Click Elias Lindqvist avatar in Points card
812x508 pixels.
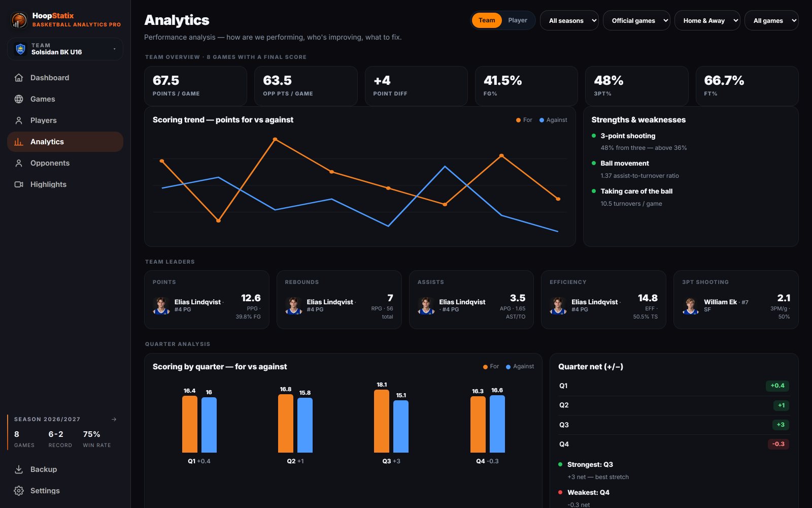[x=161, y=305]
